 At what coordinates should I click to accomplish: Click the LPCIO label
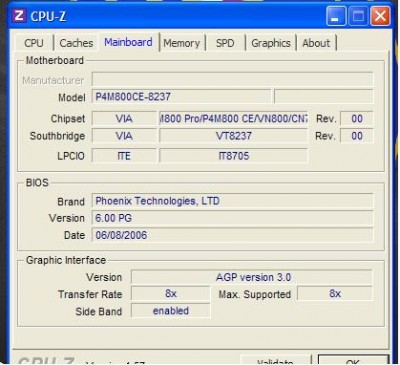[x=71, y=156]
